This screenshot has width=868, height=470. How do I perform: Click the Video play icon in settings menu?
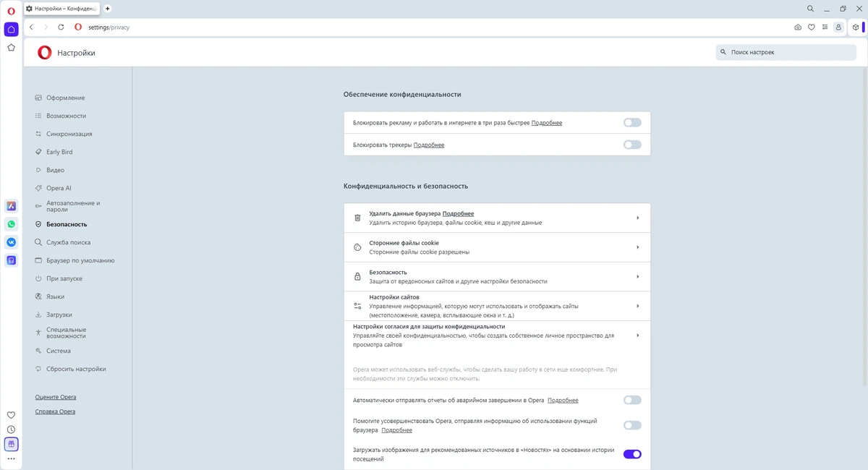pyautogui.click(x=38, y=170)
